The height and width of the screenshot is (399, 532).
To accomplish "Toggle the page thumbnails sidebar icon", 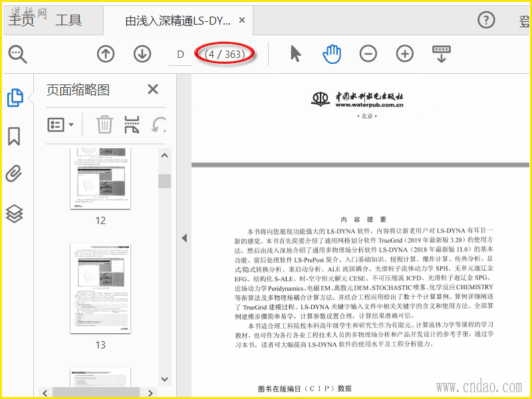I will 15,98.
